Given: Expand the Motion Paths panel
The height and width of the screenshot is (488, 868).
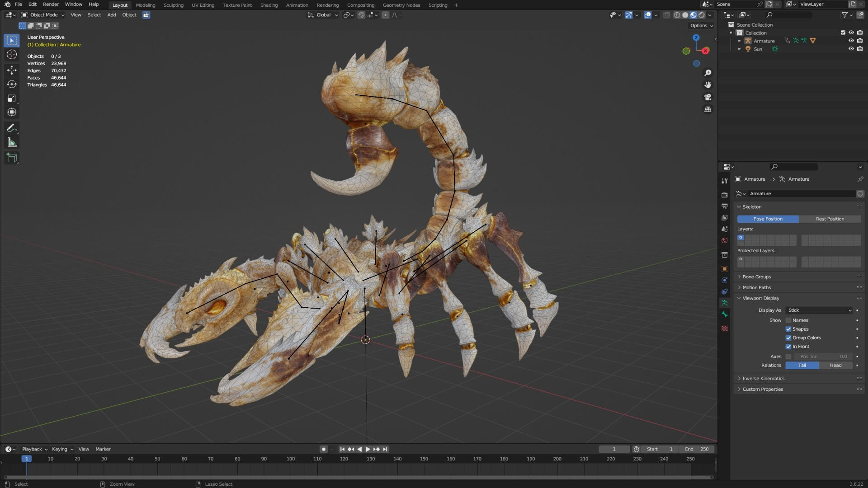Looking at the screenshot, I should click(x=798, y=287).
